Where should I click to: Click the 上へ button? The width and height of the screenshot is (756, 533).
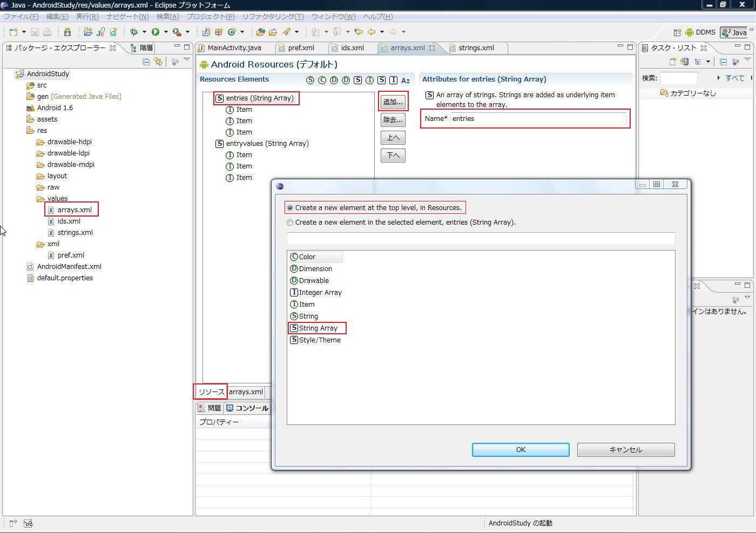pyautogui.click(x=393, y=138)
